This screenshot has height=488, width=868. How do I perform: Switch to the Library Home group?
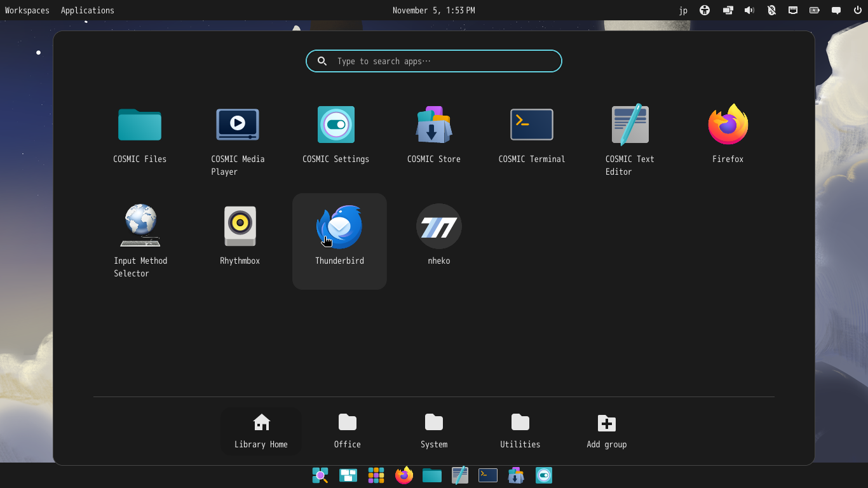tap(261, 431)
